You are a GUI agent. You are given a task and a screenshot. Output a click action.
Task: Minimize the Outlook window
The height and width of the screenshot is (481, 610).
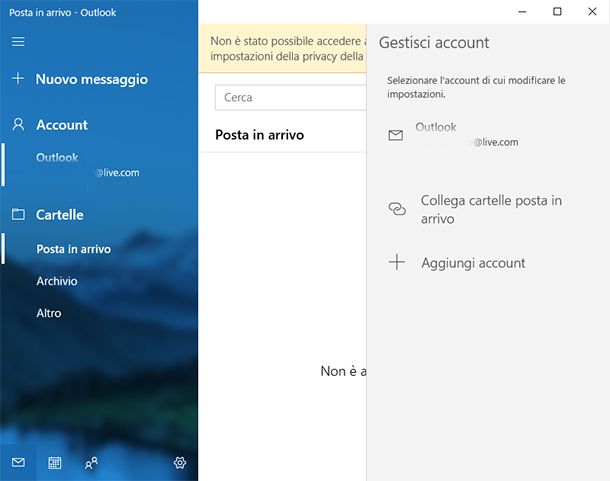coord(522,12)
